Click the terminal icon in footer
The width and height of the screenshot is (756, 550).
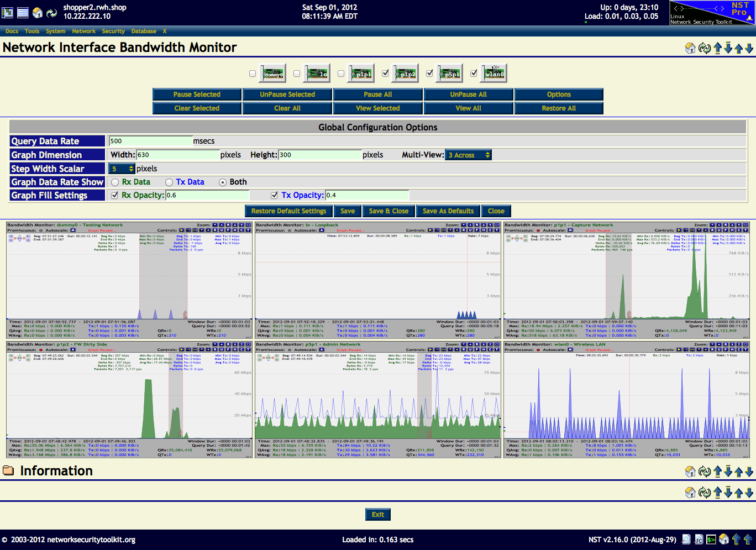tap(711, 539)
